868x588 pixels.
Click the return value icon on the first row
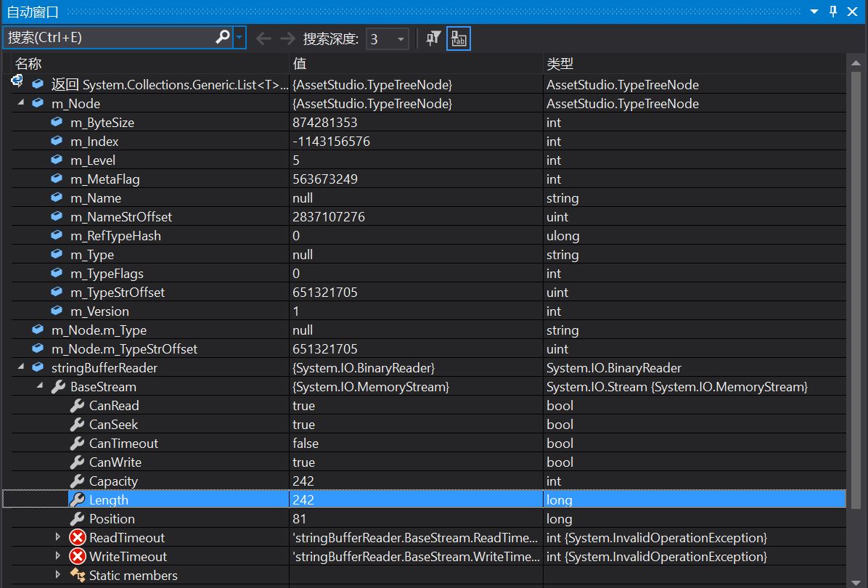[16, 81]
